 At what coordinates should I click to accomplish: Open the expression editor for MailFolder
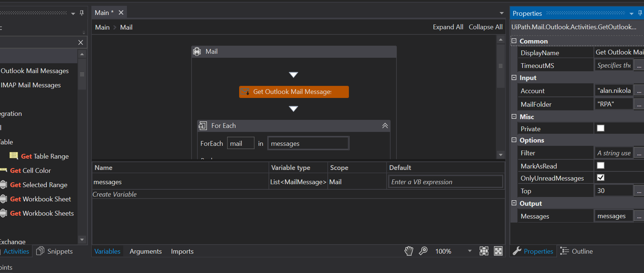pos(639,105)
